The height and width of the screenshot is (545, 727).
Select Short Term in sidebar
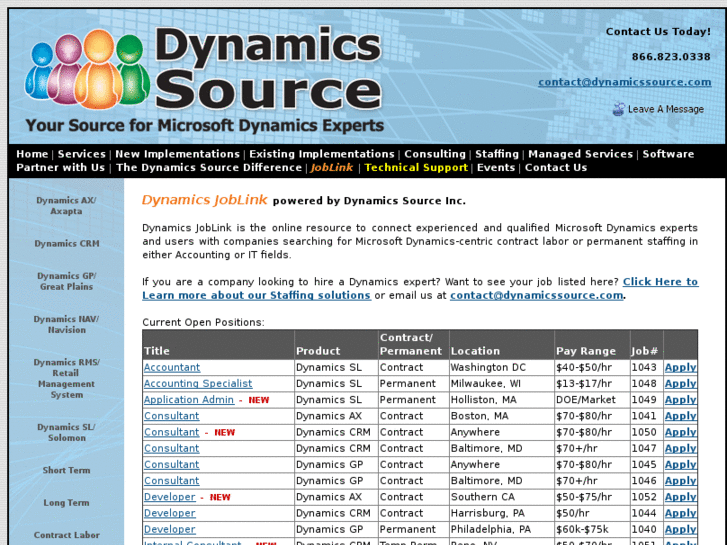66,470
